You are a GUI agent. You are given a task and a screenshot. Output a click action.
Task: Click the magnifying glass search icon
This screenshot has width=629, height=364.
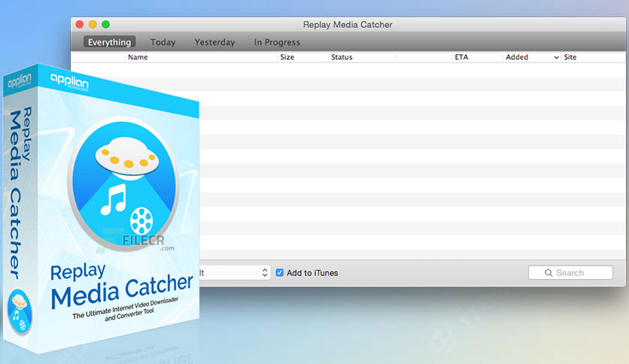(x=548, y=273)
